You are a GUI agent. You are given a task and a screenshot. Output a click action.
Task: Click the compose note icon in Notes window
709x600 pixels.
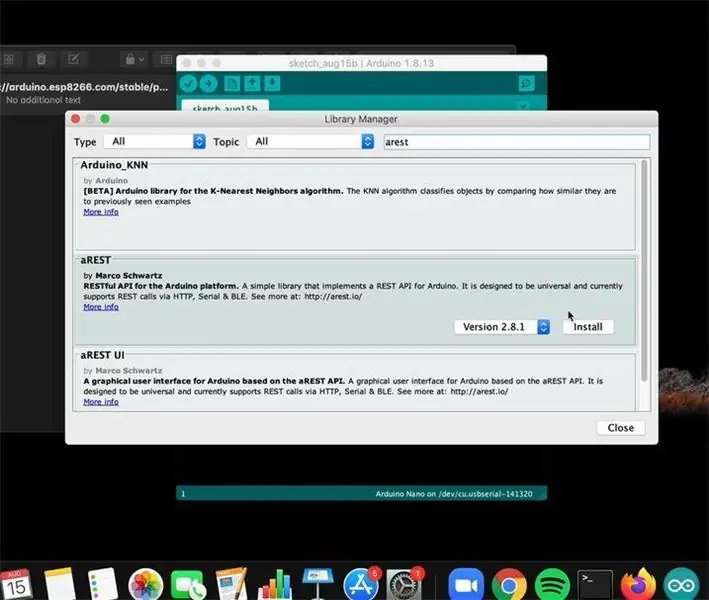tap(73, 59)
